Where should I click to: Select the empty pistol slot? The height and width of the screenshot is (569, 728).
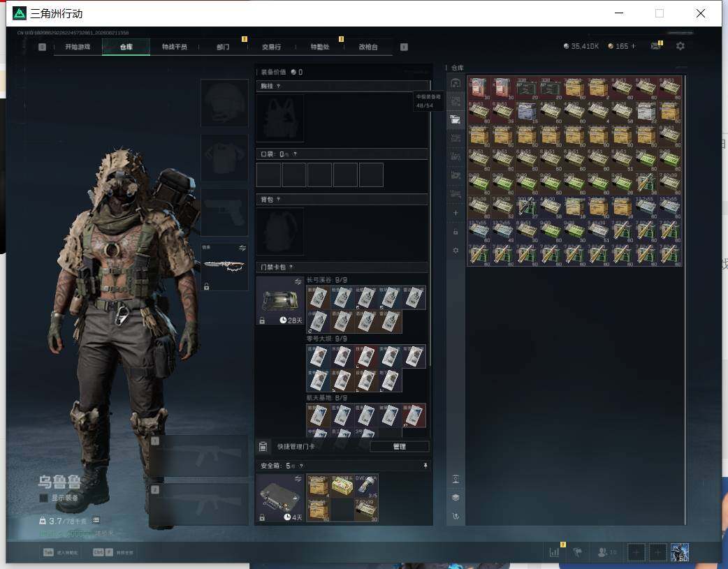224,212
